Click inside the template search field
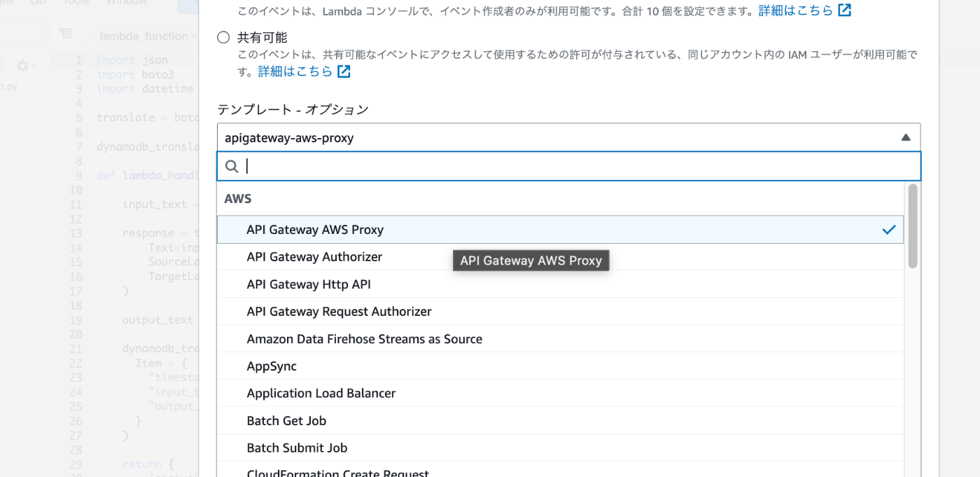Viewport: 980px width, 477px height. pyautogui.click(x=568, y=166)
